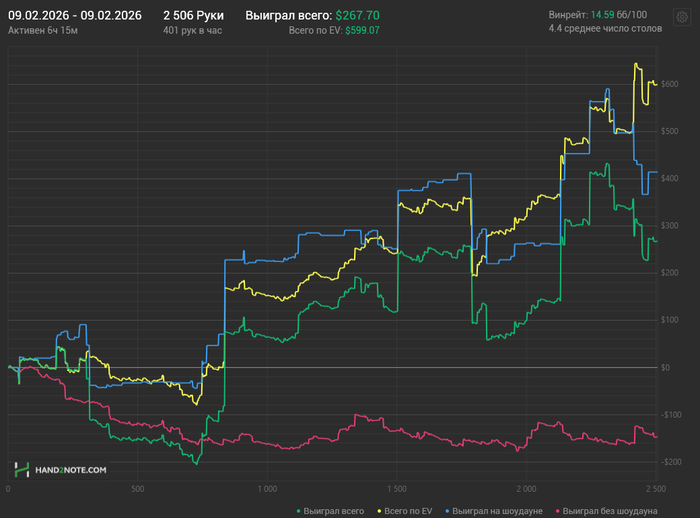
Task: Click the $100 y-axis label
Action: pos(670,320)
